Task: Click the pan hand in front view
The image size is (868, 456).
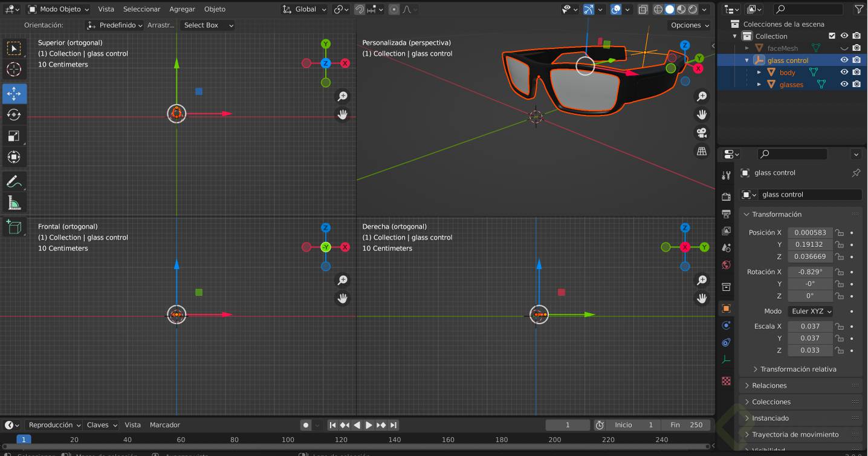Action: [343, 298]
